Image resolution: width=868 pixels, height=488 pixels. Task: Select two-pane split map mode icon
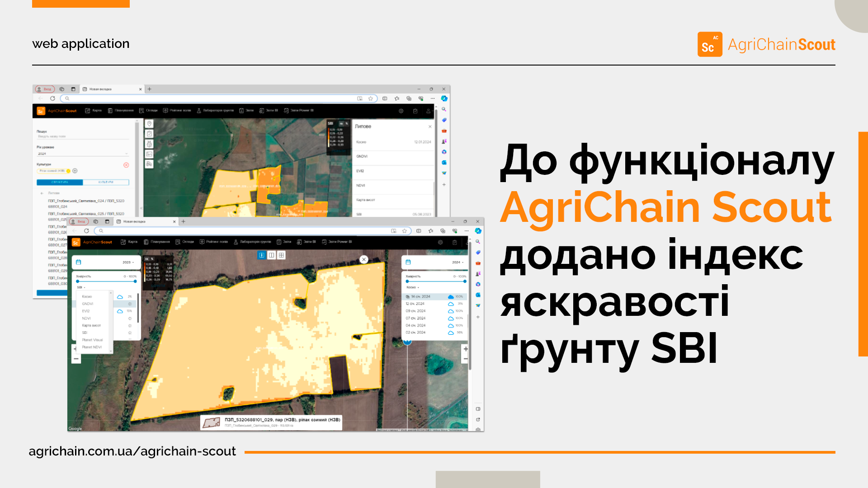272,255
